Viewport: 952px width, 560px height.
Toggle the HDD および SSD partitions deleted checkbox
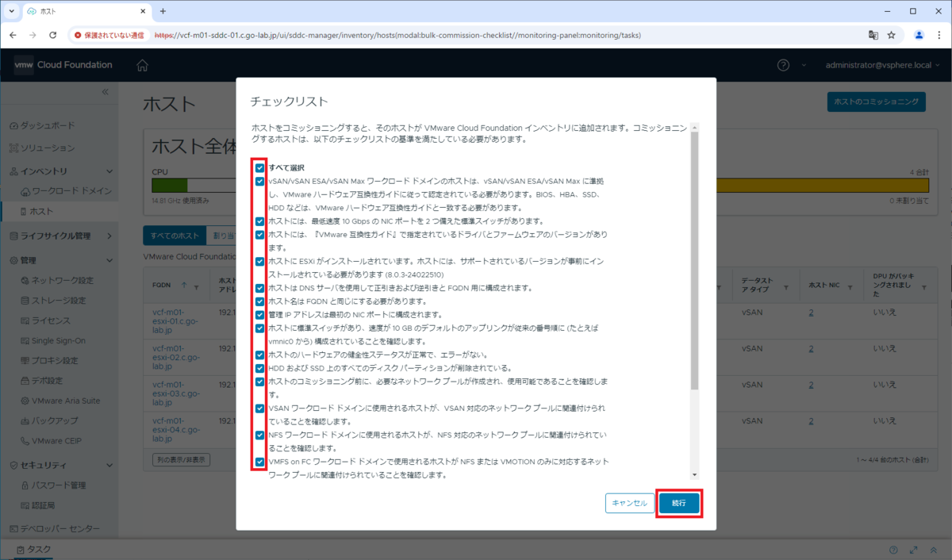(x=260, y=368)
